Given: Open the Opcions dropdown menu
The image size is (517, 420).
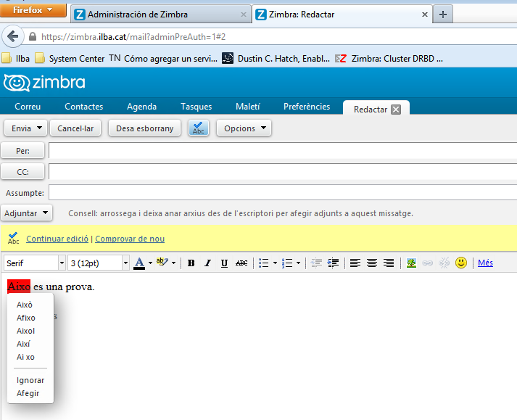Looking at the screenshot, I should click(244, 128).
